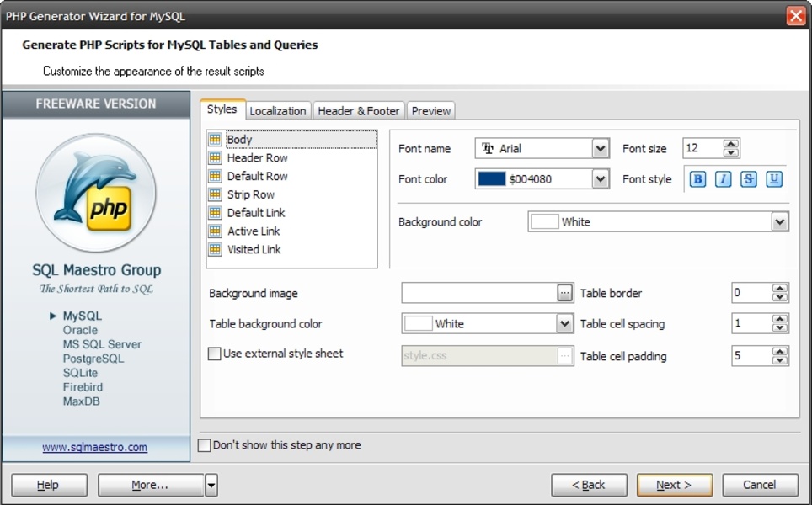Toggle the Bold font style icon
The height and width of the screenshot is (505, 812).
(x=697, y=179)
